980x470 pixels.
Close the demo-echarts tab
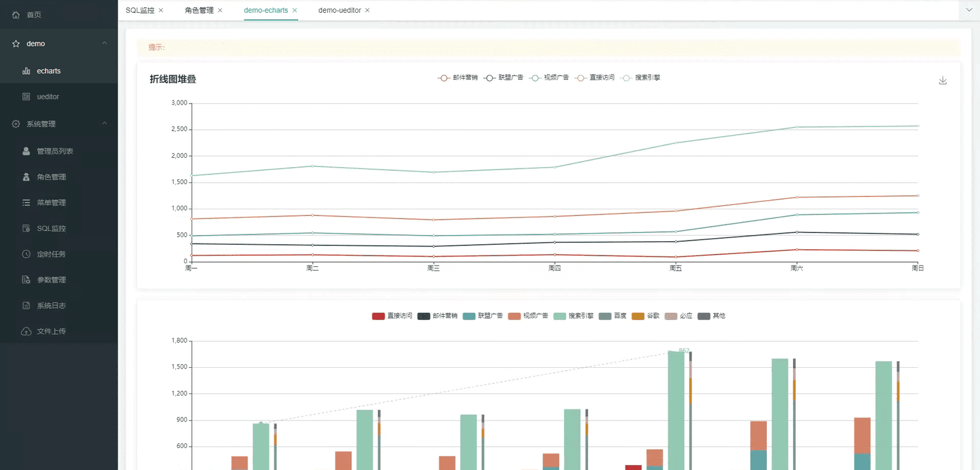(x=295, y=10)
